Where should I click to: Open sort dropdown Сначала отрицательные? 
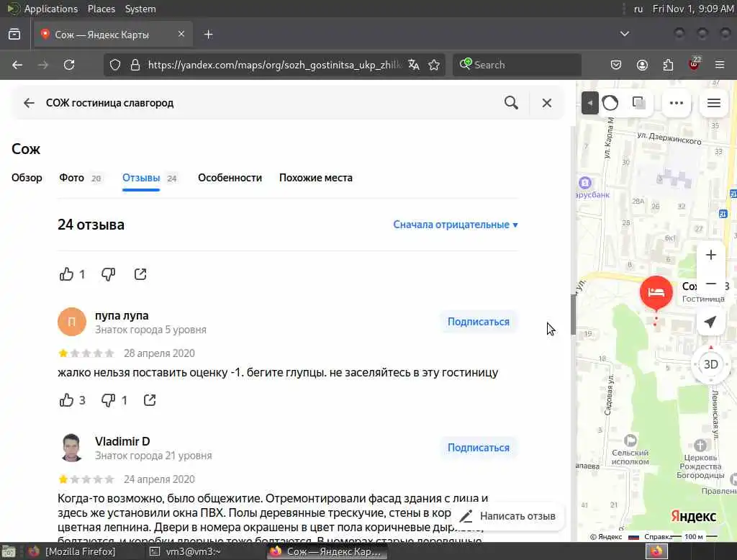(x=456, y=225)
